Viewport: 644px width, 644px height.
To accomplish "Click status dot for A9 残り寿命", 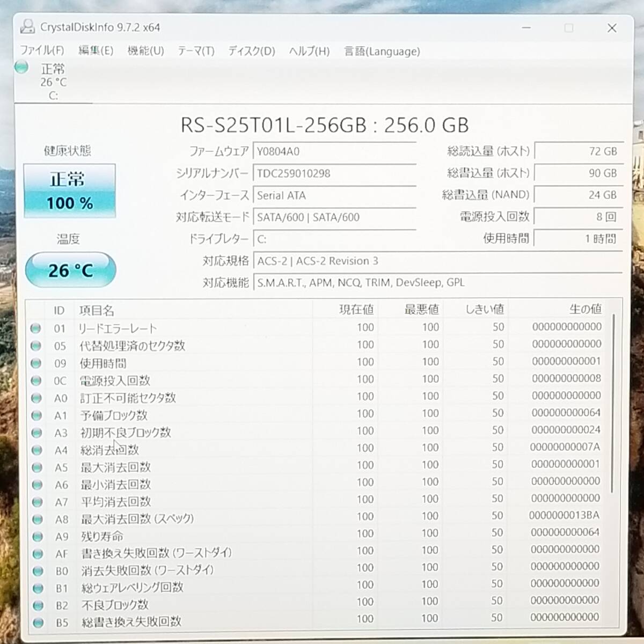I will click(37, 536).
